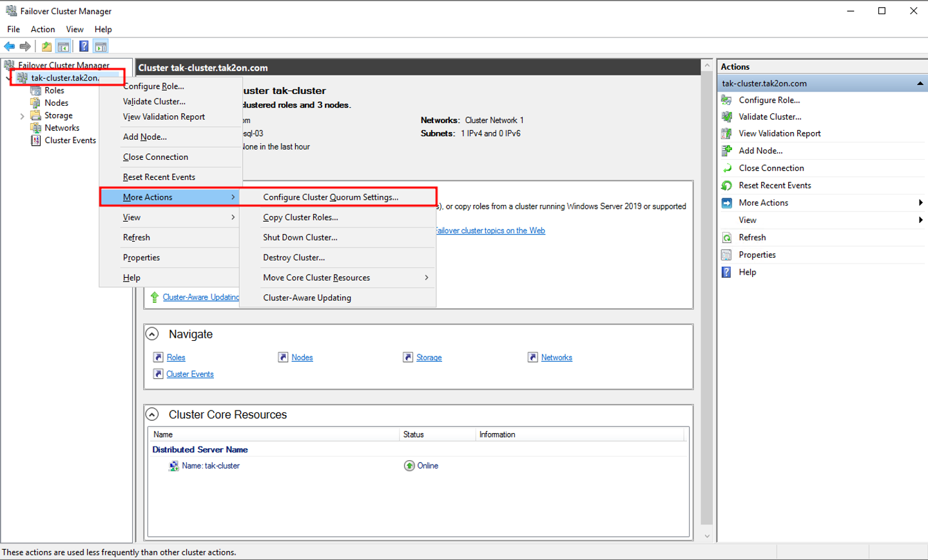Click the green Cluster-Aware Updating arrow icon
Image resolution: width=928 pixels, height=560 pixels.
tap(155, 297)
